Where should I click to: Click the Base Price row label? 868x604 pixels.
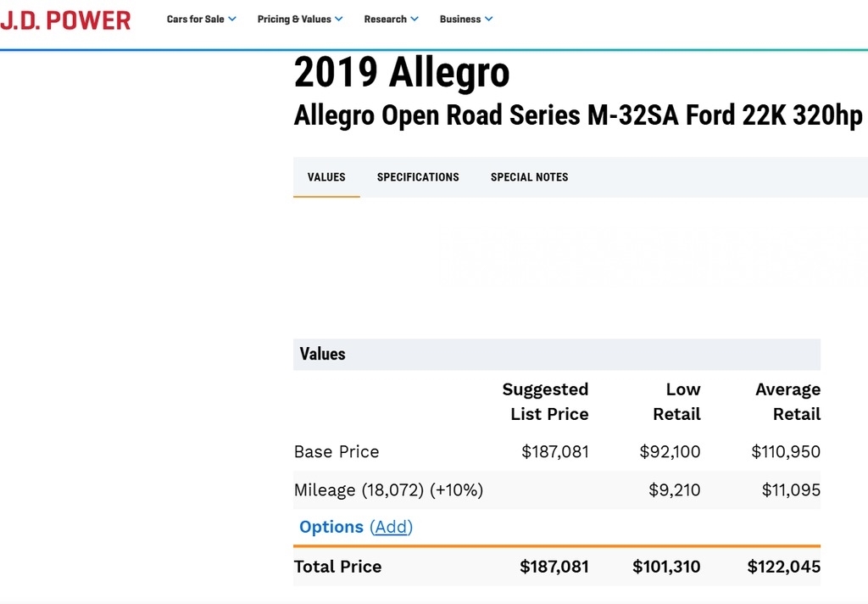pyautogui.click(x=337, y=451)
